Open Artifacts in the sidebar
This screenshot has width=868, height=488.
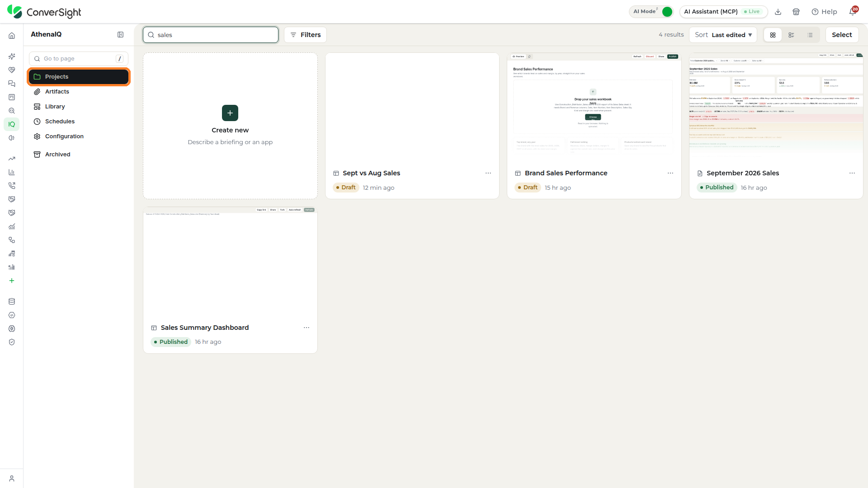tap(79, 92)
